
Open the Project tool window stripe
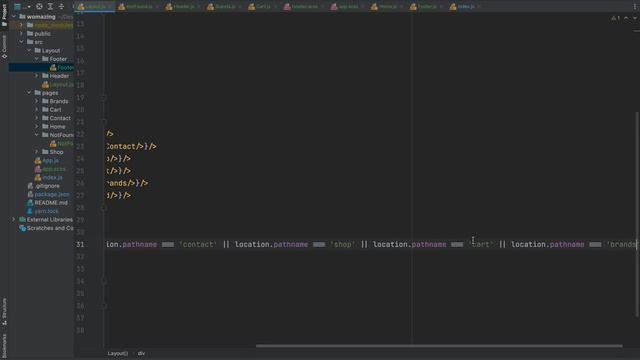coord(4,15)
